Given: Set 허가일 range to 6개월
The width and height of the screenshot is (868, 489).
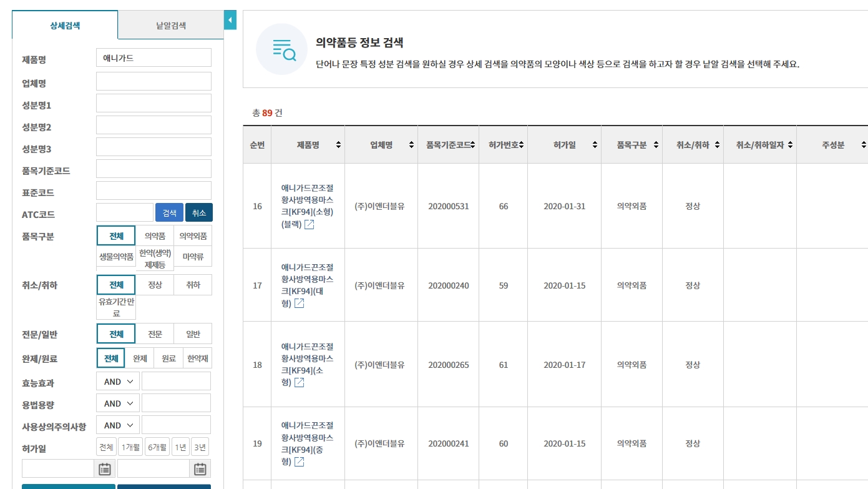Looking at the screenshot, I should (x=157, y=447).
